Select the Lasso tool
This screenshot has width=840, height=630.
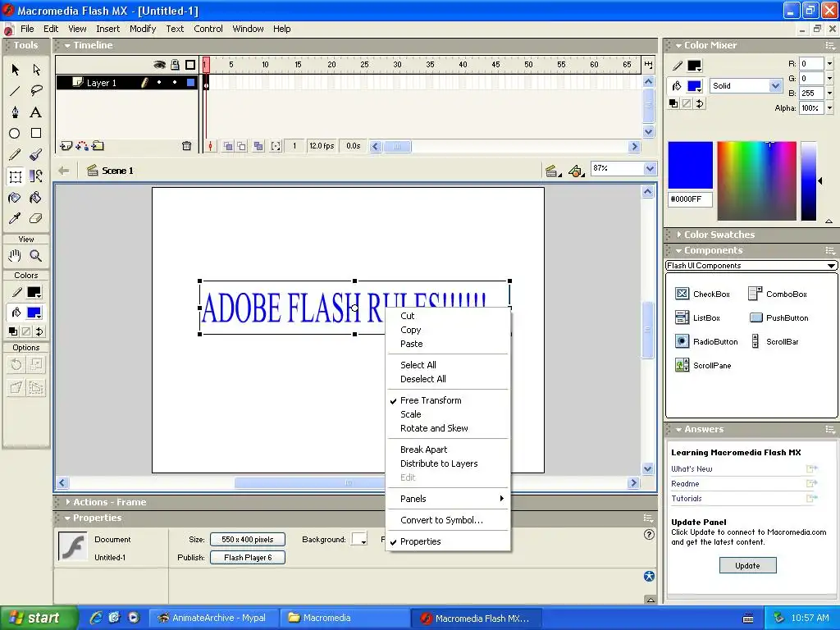36,91
